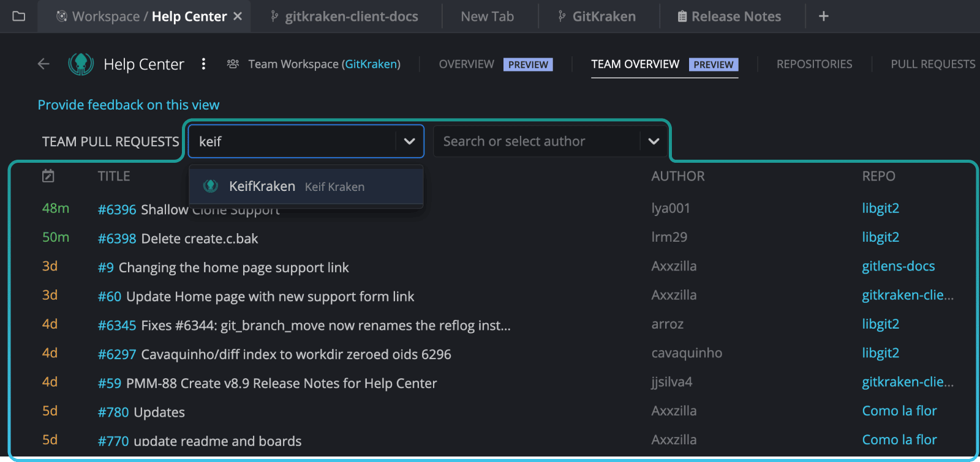Screen dimensions: 980x462
Task: Open the REPOSITORIES view
Action: pyautogui.click(x=814, y=64)
